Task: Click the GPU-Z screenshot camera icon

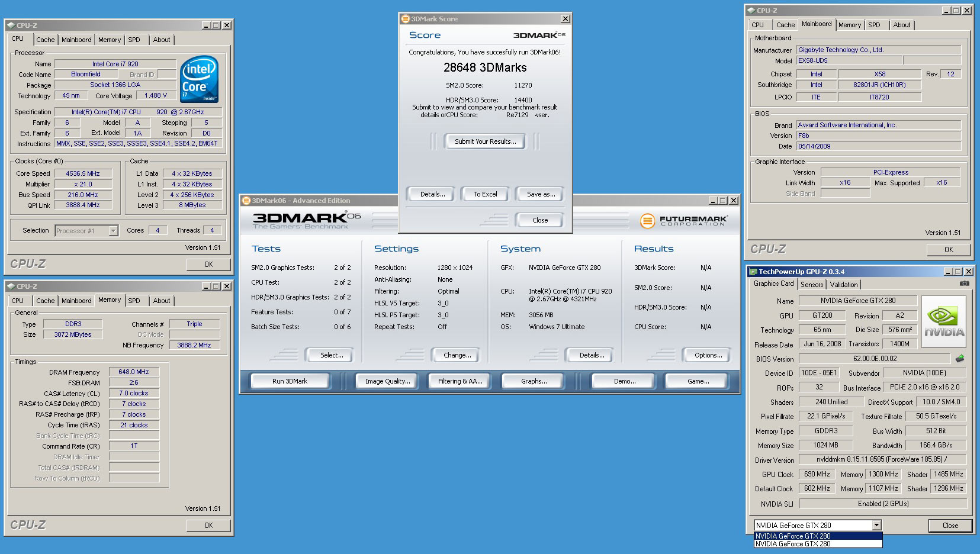Action: 964,284
